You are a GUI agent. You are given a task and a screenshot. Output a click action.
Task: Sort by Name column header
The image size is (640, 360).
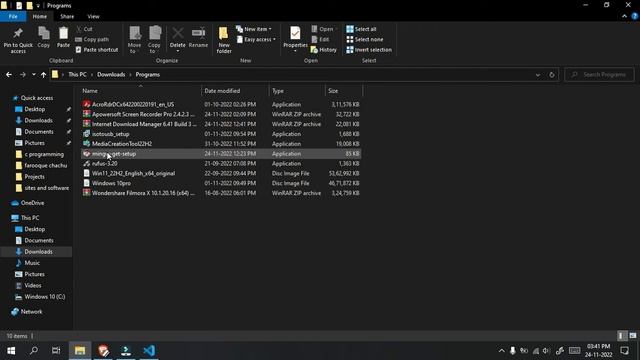click(x=140, y=91)
